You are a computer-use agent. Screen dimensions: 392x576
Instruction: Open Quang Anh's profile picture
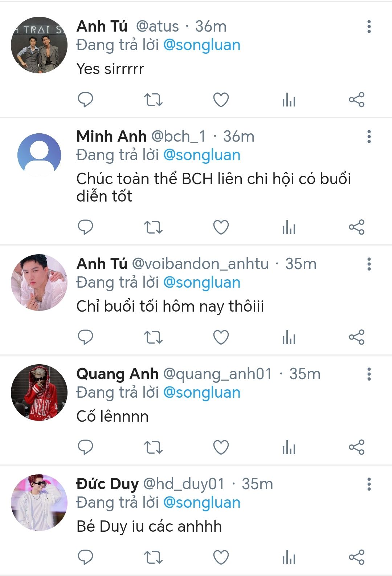[39, 393]
